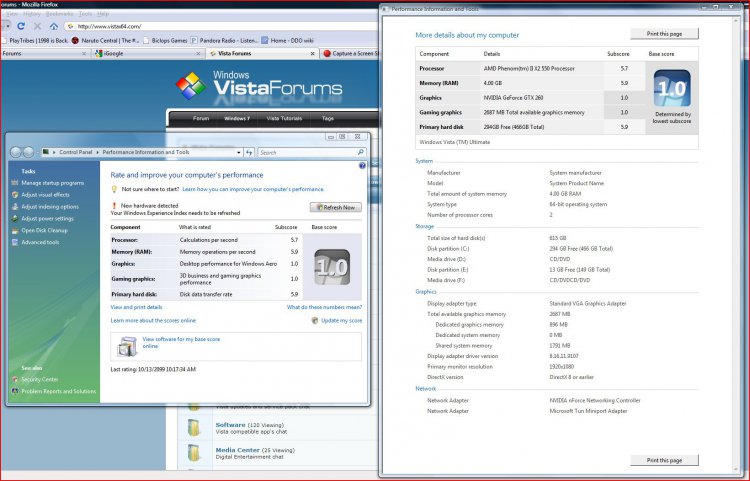The height and width of the screenshot is (481, 750).
Task: Click the refresh icon beside the address bar
Action: [x=249, y=153]
